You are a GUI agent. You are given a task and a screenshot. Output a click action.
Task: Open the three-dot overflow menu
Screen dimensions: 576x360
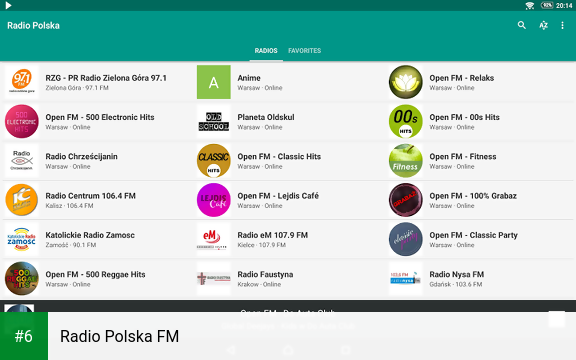(x=562, y=25)
